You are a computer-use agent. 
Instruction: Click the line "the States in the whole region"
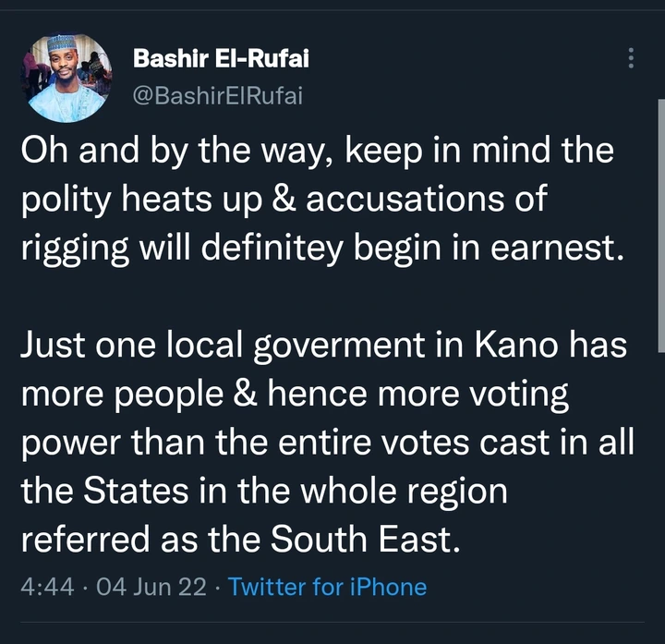point(264,490)
